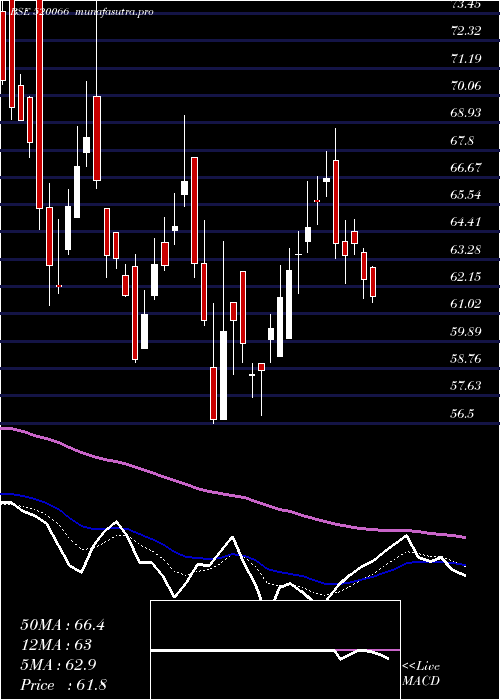
Task: Click the 56.5 price axis label
Action: (462, 413)
